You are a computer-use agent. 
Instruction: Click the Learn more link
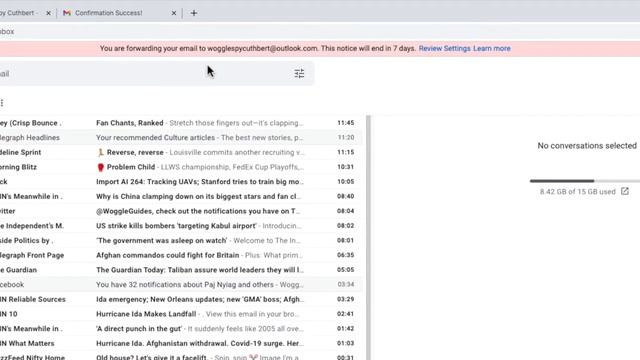pyautogui.click(x=492, y=48)
